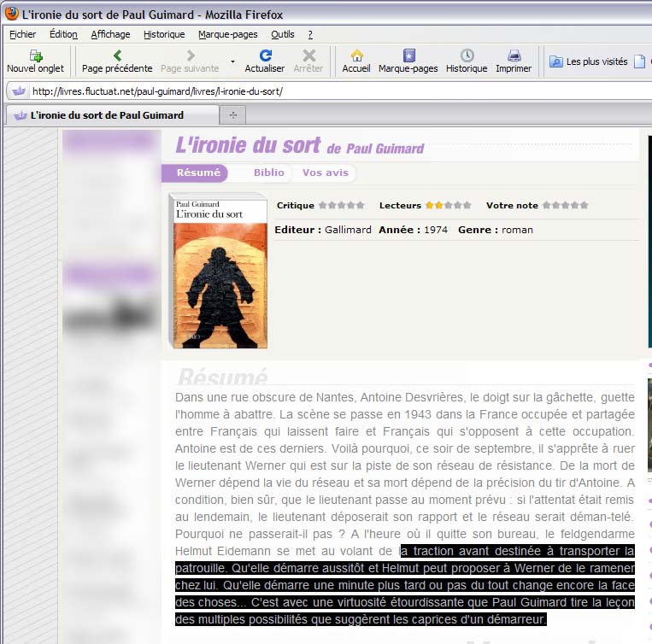Screen dimensions: 652x644
Task: Click the L'ironie du sort book cover
Action: [x=219, y=271]
